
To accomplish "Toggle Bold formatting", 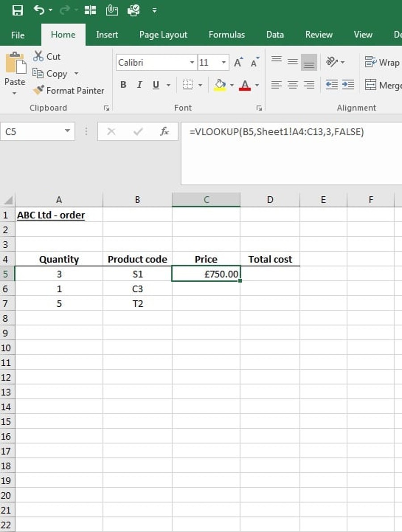I will pyautogui.click(x=123, y=84).
